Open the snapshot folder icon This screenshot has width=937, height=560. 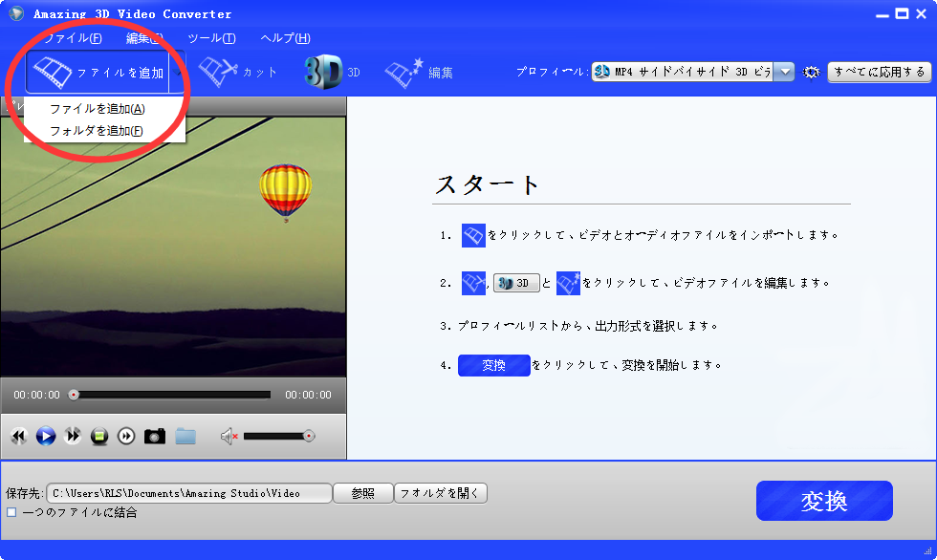click(185, 436)
